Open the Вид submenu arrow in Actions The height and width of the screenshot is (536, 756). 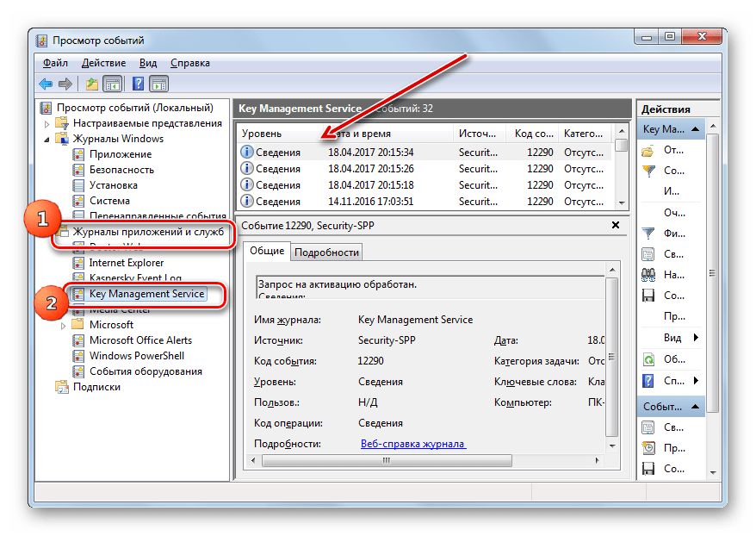(x=696, y=337)
